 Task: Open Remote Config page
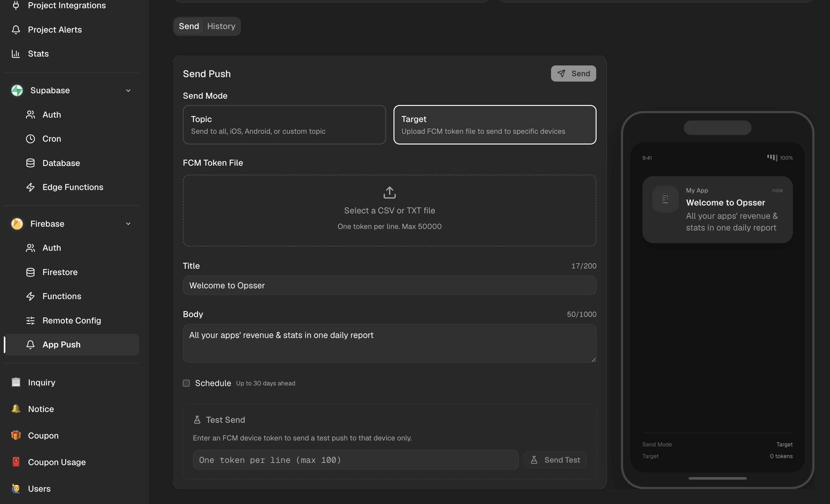(x=71, y=321)
